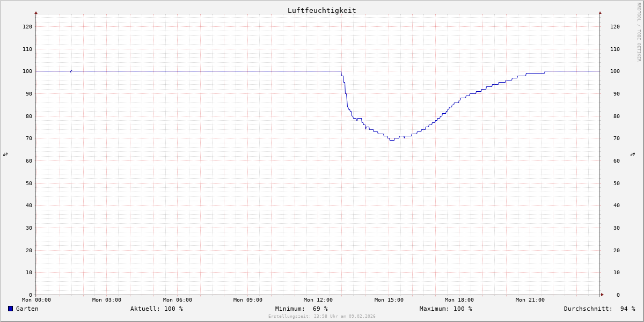
Task: Click the 70 label on right y-axis
Action: pos(614,138)
